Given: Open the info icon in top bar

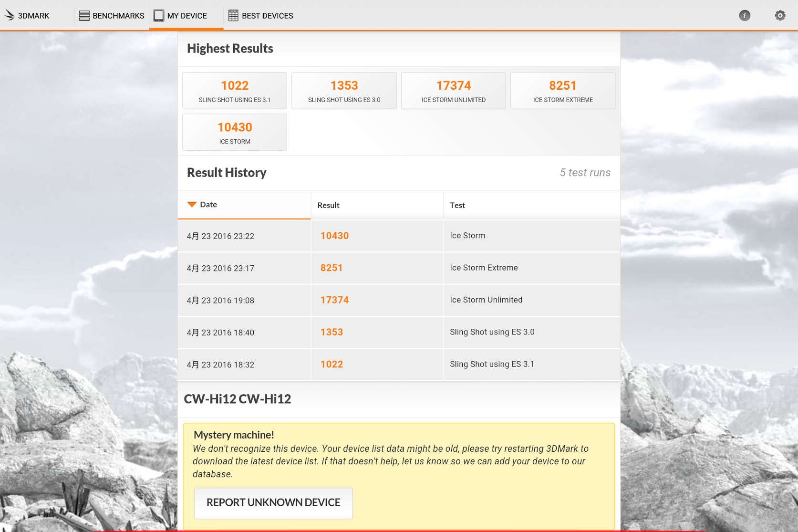Looking at the screenshot, I should 745,15.
